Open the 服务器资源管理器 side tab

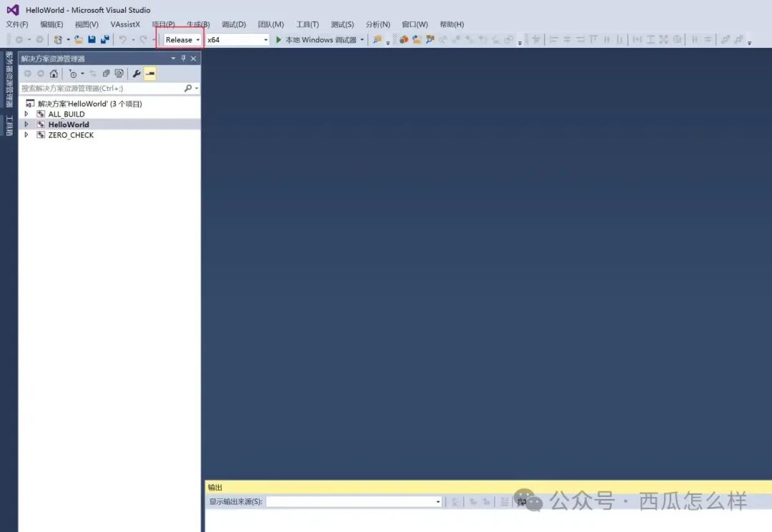click(x=9, y=79)
